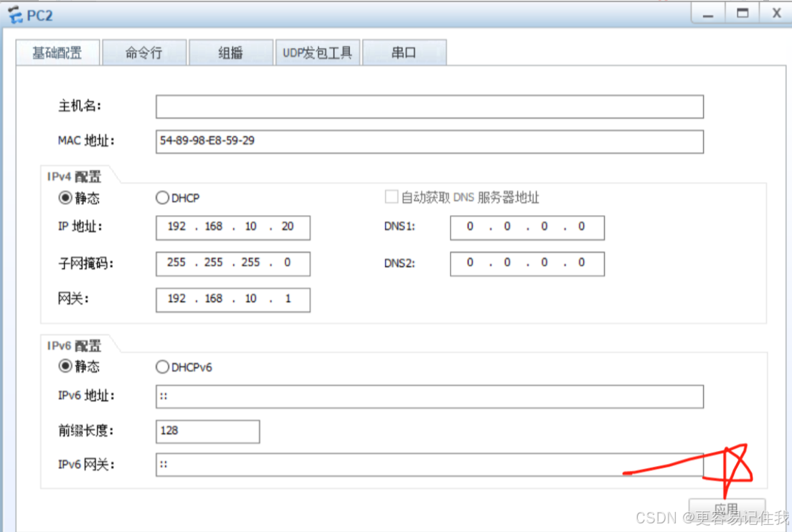Go to the 串口 tab
Image resolution: width=792 pixels, height=532 pixels.
(405, 52)
